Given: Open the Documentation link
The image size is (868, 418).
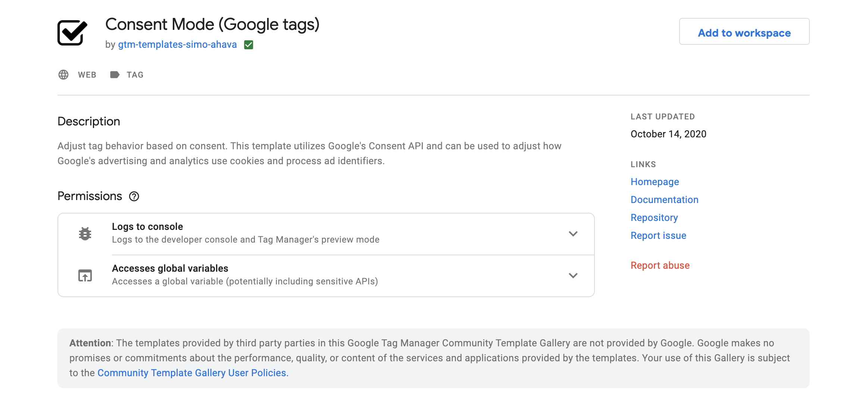Looking at the screenshot, I should point(665,200).
